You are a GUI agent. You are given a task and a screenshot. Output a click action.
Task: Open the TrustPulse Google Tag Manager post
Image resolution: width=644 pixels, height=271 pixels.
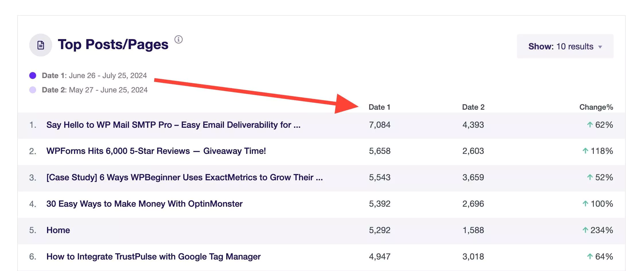[153, 257]
